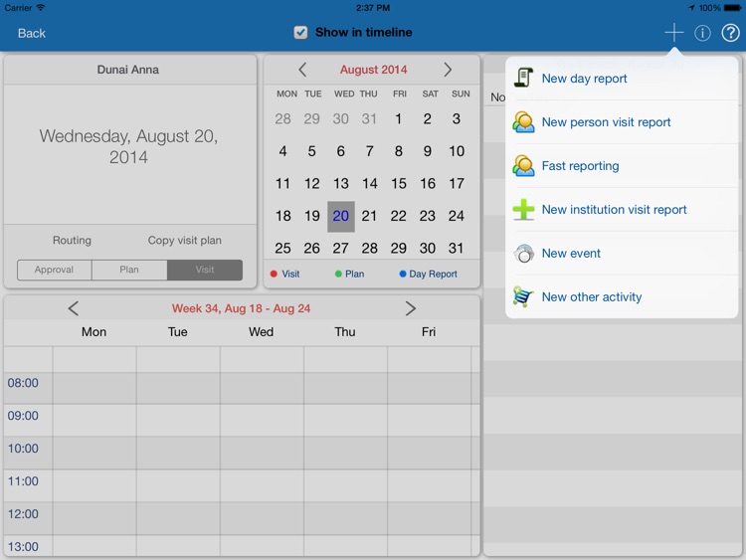Click the blue Day Report legend dot

(403, 274)
